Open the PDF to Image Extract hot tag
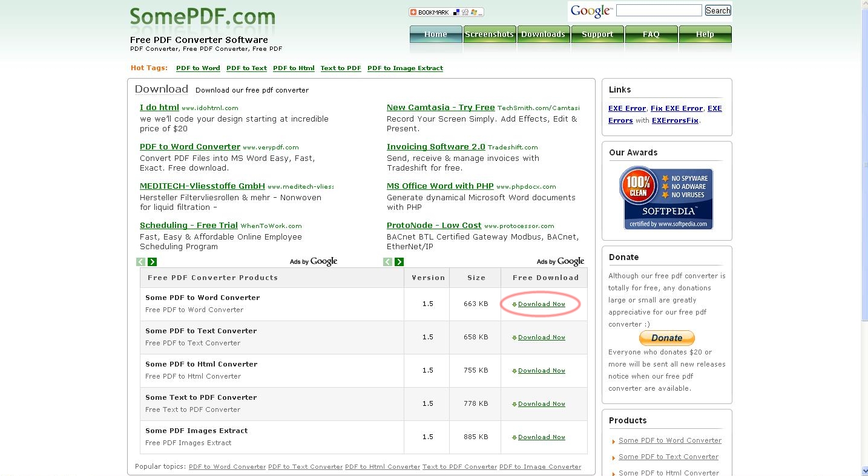Image resolution: width=868 pixels, height=476 pixels. tap(405, 68)
